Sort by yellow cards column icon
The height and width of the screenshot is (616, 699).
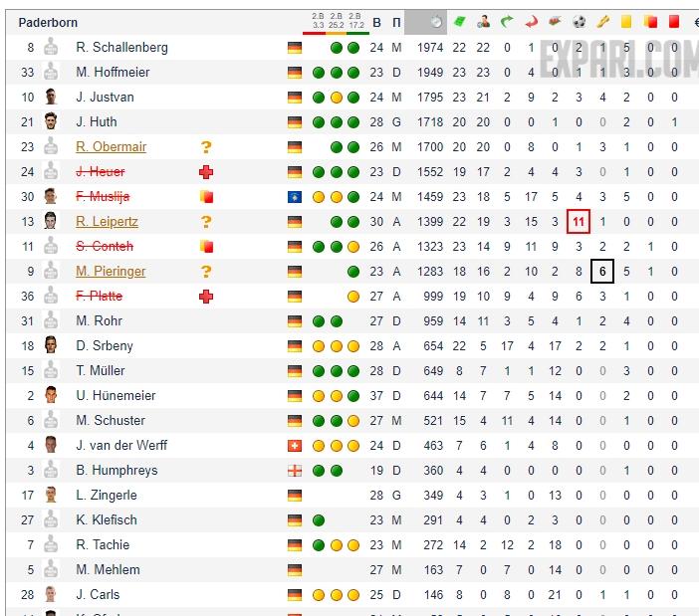pyautogui.click(x=626, y=21)
